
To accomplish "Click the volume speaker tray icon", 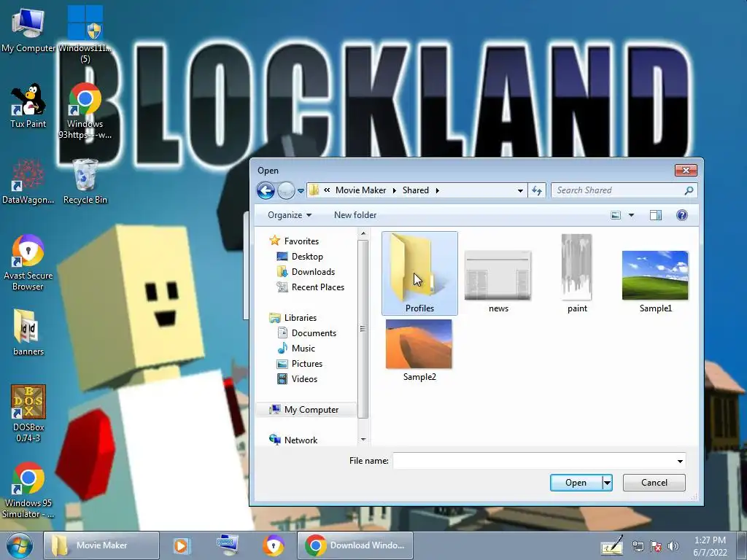I will tap(673, 546).
